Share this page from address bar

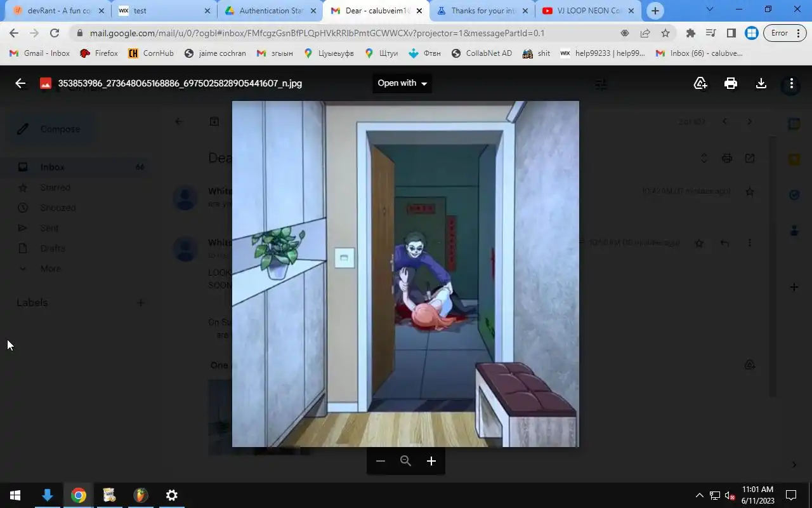coord(645,33)
